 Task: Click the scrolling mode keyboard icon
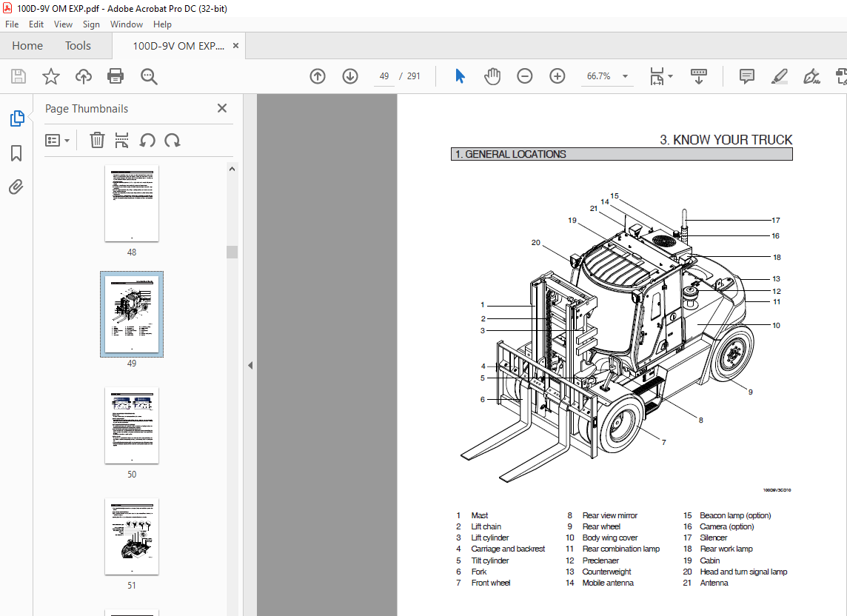point(698,76)
